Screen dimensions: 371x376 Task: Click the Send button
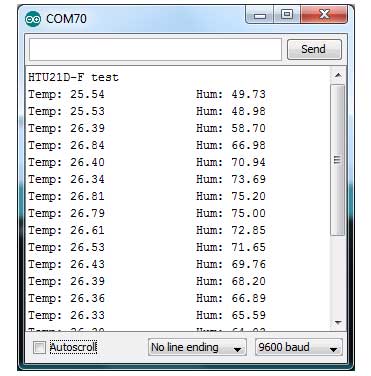(x=314, y=49)
